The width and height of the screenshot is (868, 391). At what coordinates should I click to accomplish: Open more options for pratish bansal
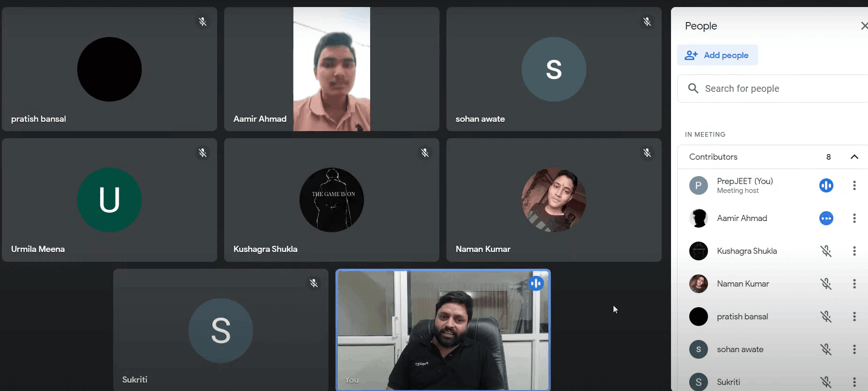[854, 317]
